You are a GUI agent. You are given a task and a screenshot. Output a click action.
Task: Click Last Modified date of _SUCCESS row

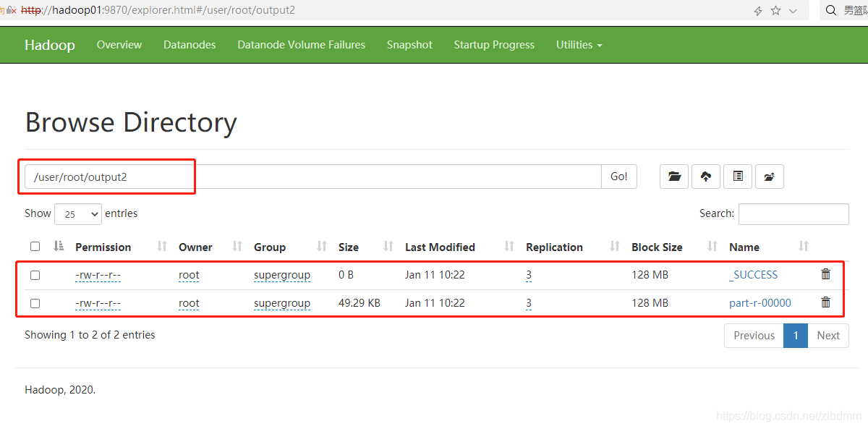point(435,275)
